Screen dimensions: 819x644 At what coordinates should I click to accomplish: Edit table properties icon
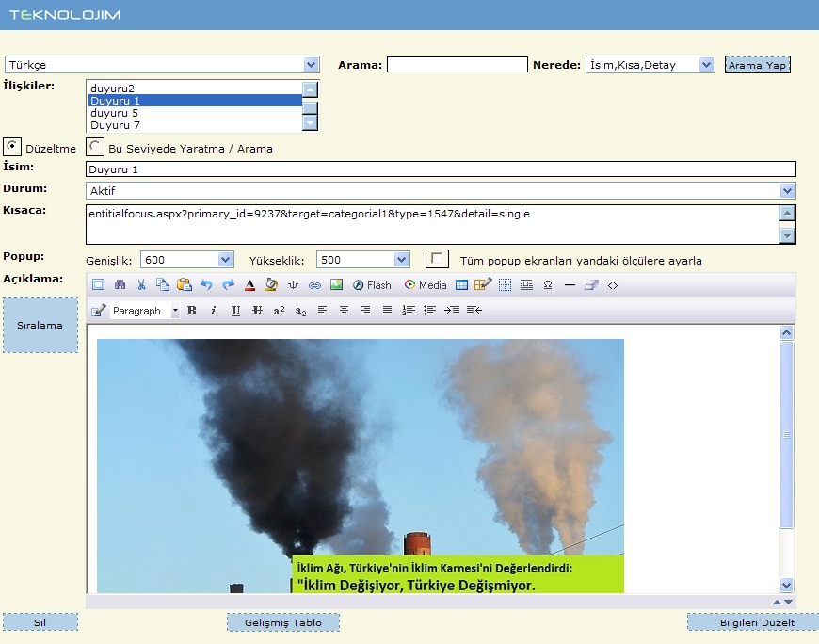pyautogui.click(x=483, y=284)
